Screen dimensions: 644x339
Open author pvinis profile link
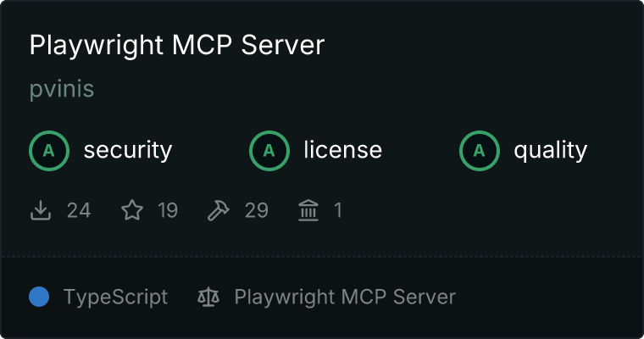pyautogui.click(x=62, y=89)
